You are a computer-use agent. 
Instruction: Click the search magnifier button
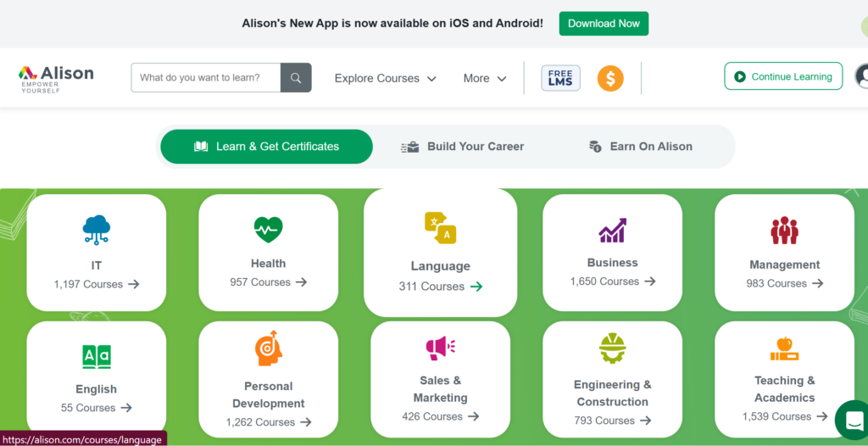click(x=296, y=77)
